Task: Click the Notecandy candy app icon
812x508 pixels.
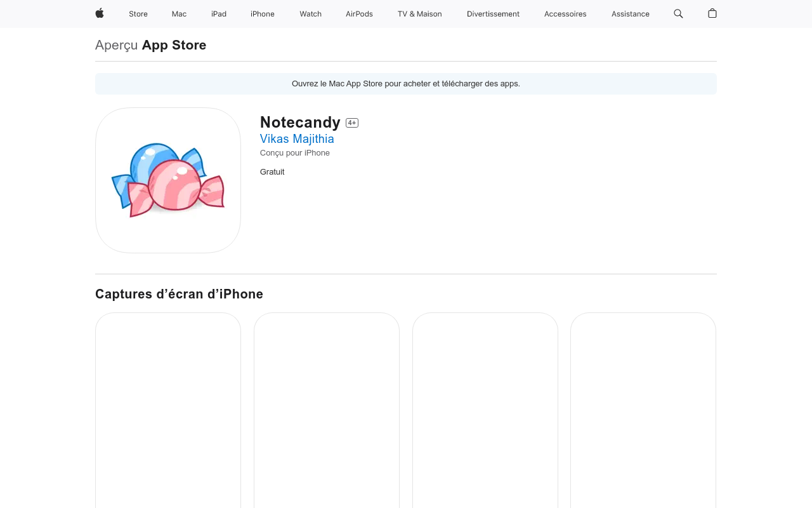Action: point(168,180)
